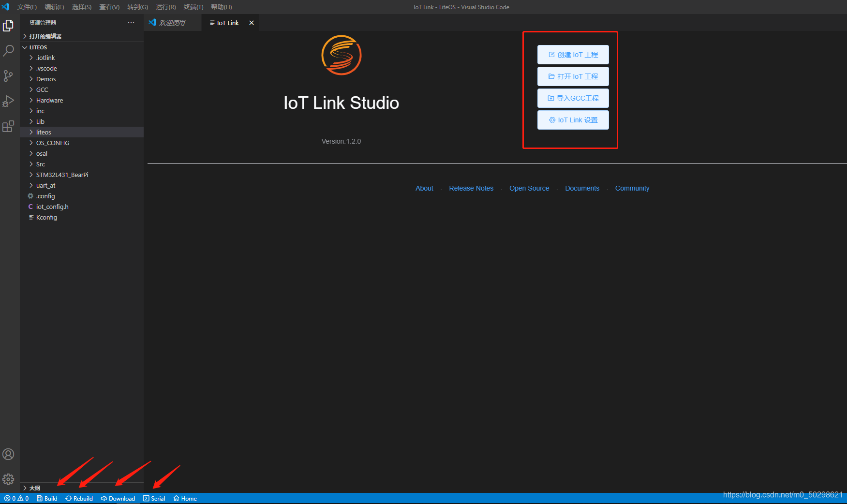Expand the .vscode folder
847x504 pixels.
point(82,69)
